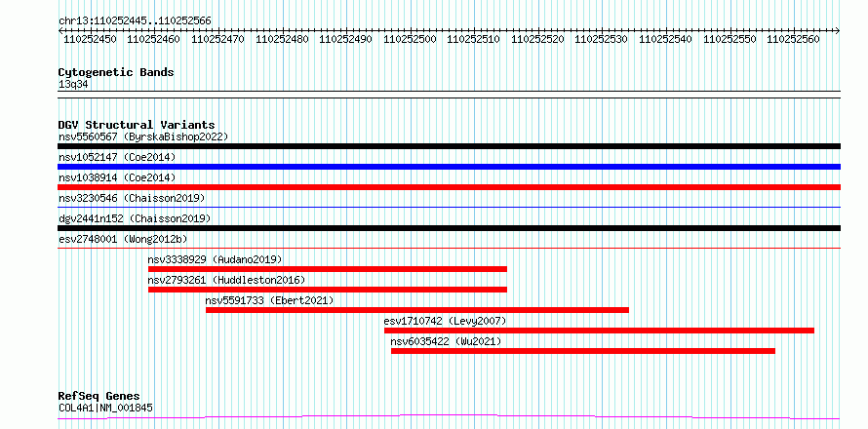
Task: Select the red esv1710742 variant bar
Action: coord(600,331)
